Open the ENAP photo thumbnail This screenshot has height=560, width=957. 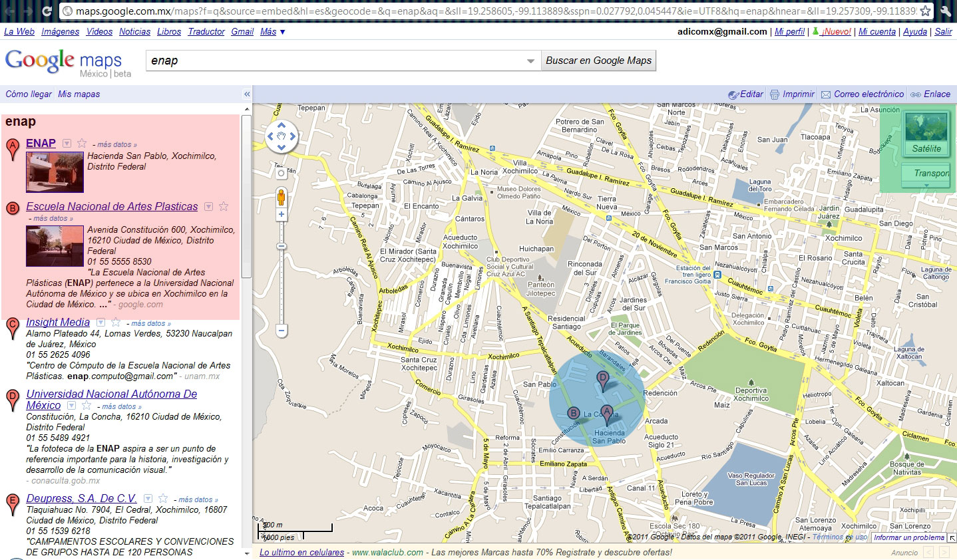55,172
